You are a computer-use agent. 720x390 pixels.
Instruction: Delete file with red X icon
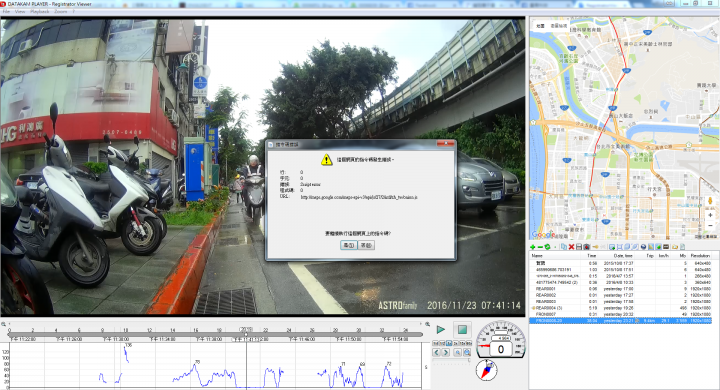coord(572,247)
